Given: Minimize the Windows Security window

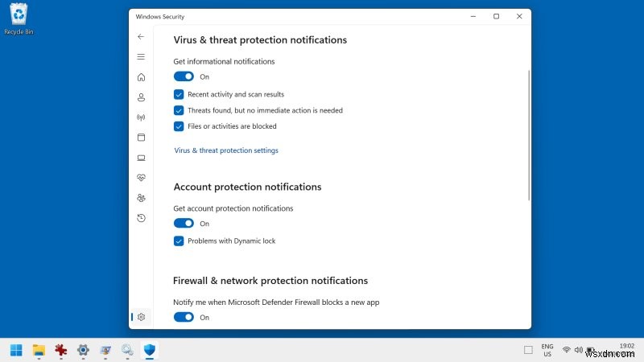Looking at the screenshot, I should pyautogui.click(x=473, y=16).
